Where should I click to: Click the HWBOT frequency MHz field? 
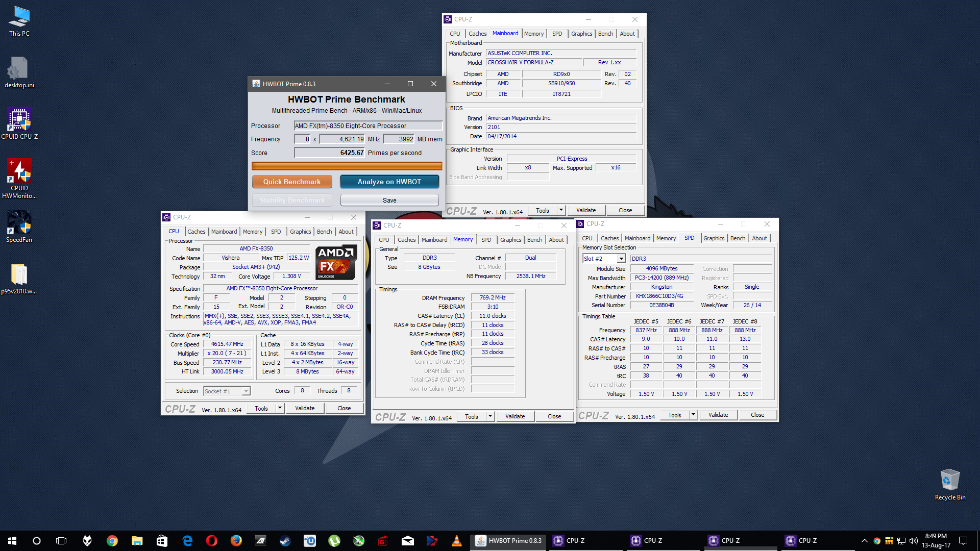click(x=342, y=139)
